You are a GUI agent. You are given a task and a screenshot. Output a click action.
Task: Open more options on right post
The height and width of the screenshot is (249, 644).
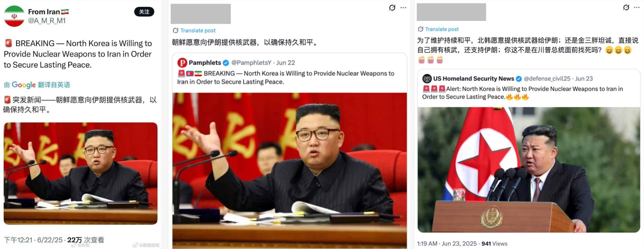click(637, 8)
